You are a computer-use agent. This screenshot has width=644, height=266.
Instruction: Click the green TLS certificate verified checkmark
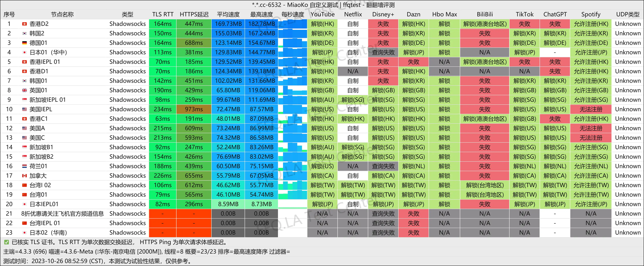[x=7, y=242]
